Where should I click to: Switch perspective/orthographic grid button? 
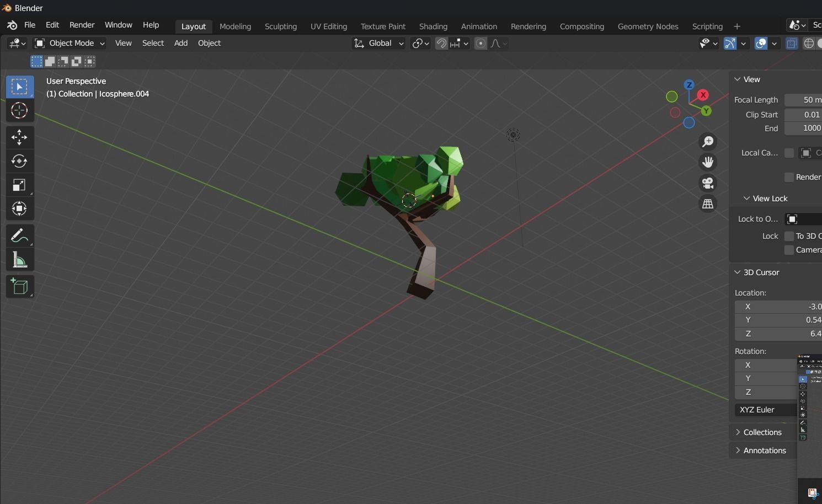[708, 204]
